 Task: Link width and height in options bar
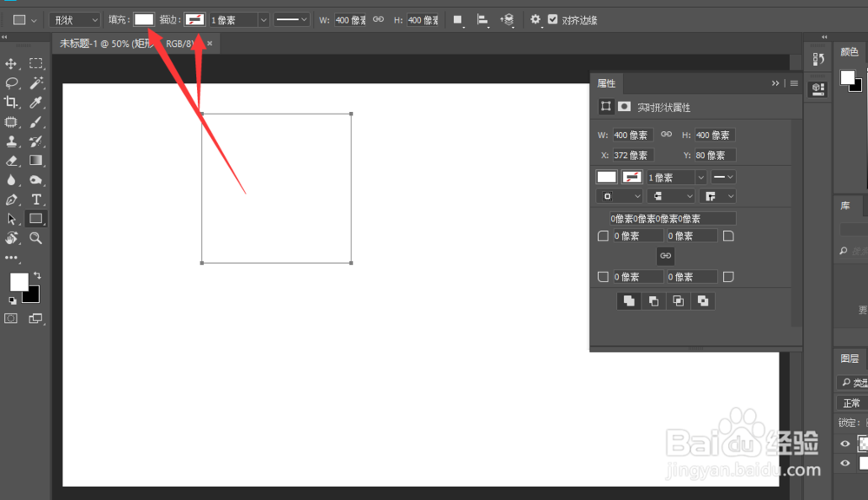[x=378, y=19]
